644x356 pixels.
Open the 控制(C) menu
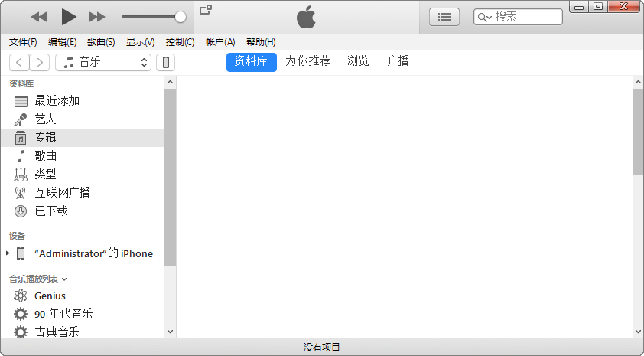[180, 42]
